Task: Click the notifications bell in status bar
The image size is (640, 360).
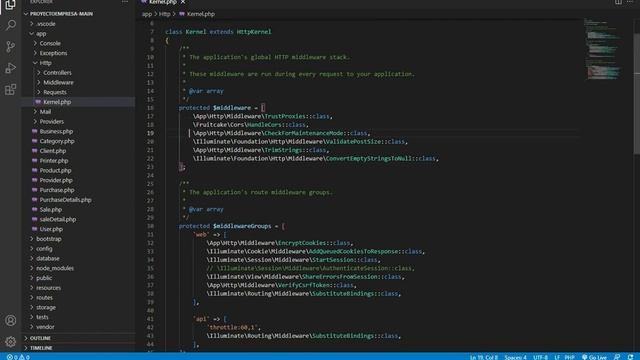Action: pos(631,357)
